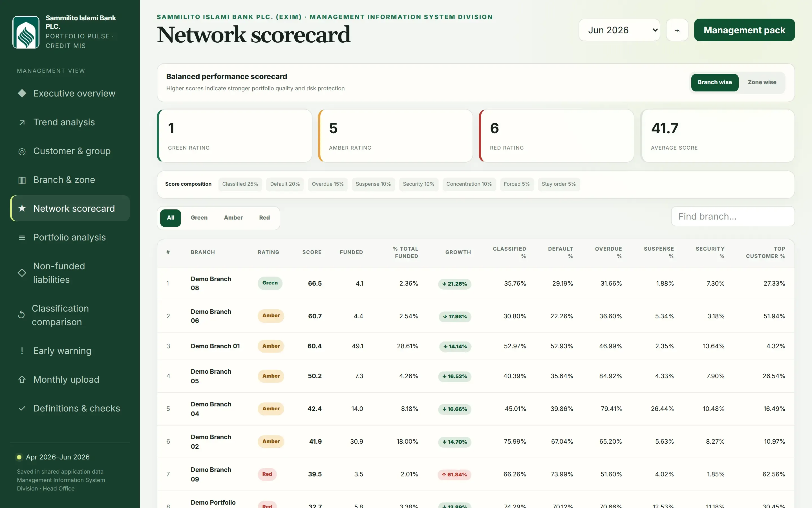Click the Customer & group target icon
This screenshot has width=812, height=508.
(22, 151)
